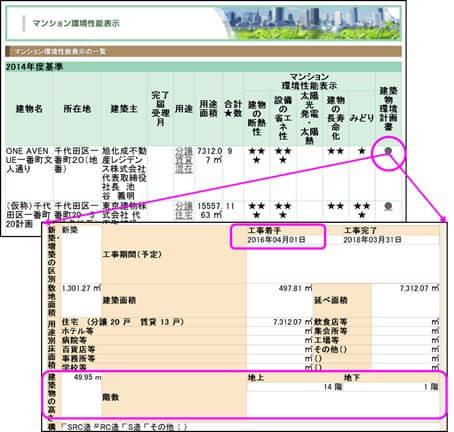
Task: Click the 事務所等 row label
Action: [78, 358]
